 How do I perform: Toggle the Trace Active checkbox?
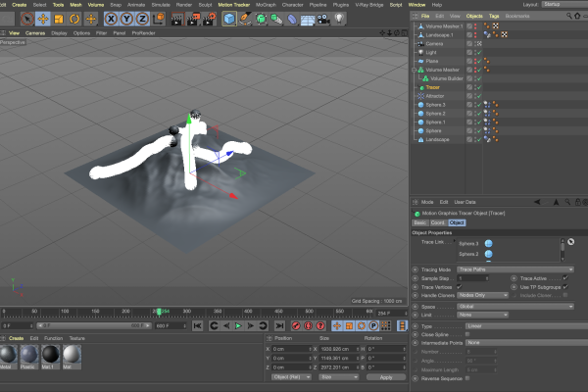(x=565, y=278)
